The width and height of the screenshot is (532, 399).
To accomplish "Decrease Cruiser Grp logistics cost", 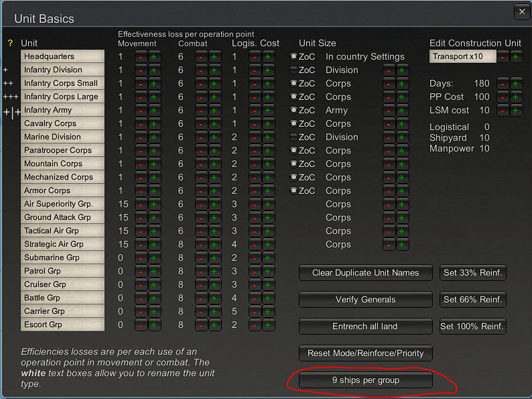I will 255,285.
